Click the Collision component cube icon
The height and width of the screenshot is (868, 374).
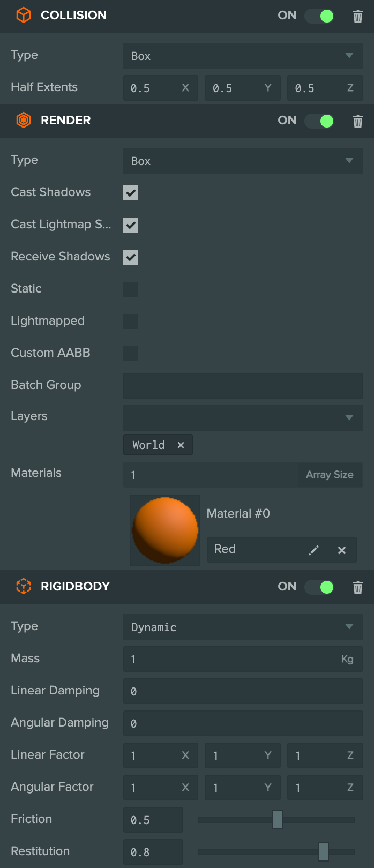(x=24, y=15)
